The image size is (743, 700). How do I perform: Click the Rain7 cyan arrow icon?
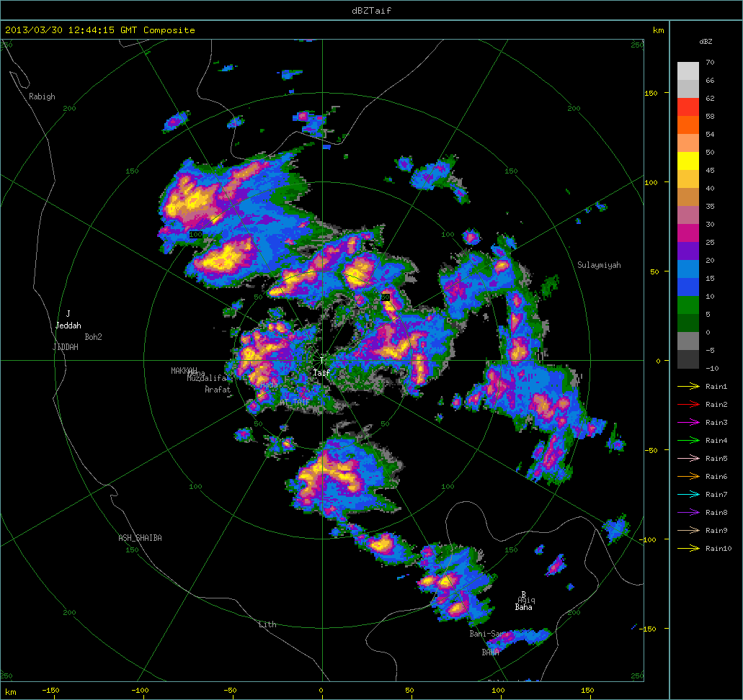click(689, 495)
